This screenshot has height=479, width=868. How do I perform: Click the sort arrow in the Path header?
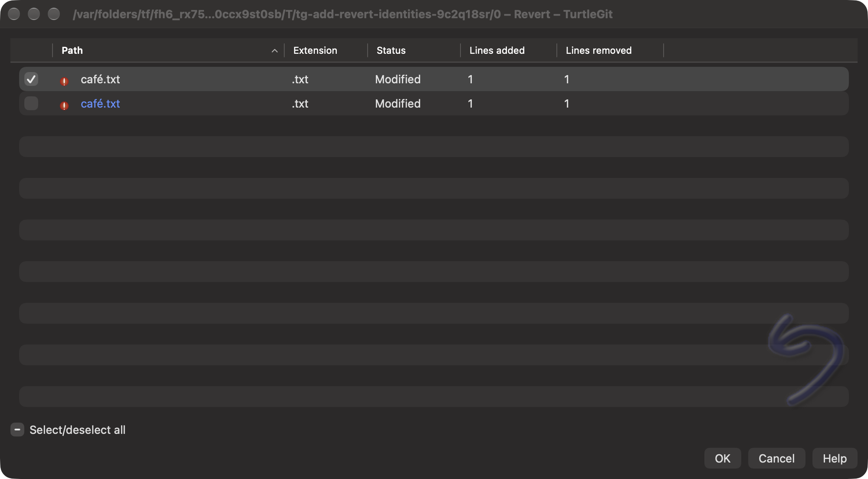click(x=274, y=51)
